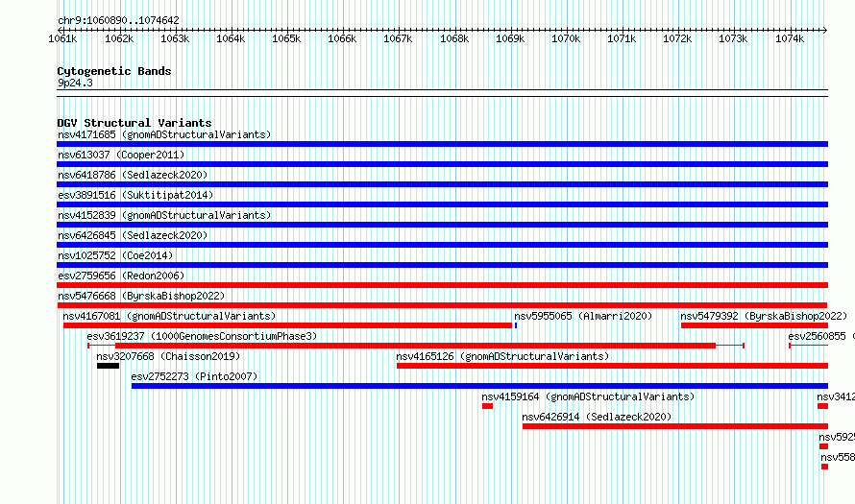Click the 1070k ruler position
The width and height of the screenshot is (855, 504).
coord(566,38)
